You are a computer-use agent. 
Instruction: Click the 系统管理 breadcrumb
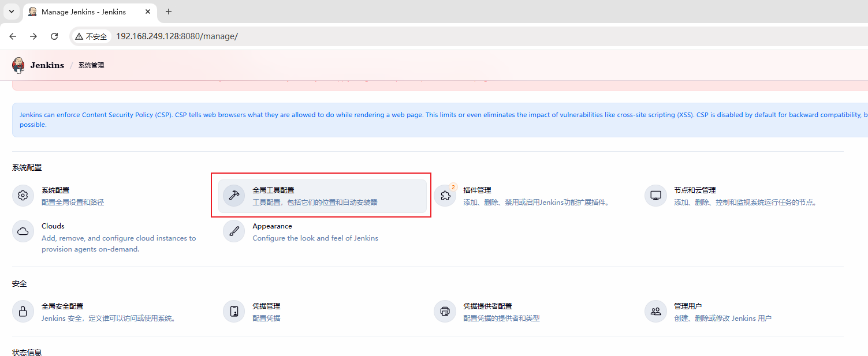(91, 65)
